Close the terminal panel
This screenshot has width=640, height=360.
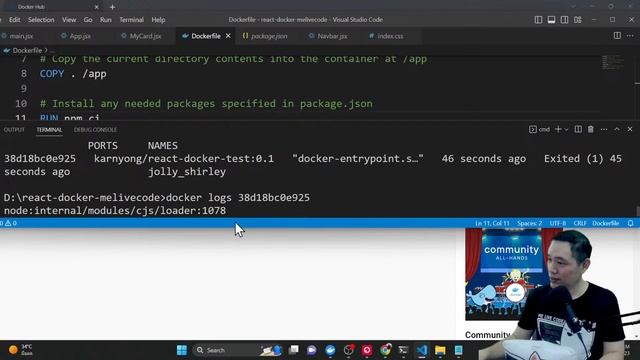pyautogui.click(x=630, y=129)
